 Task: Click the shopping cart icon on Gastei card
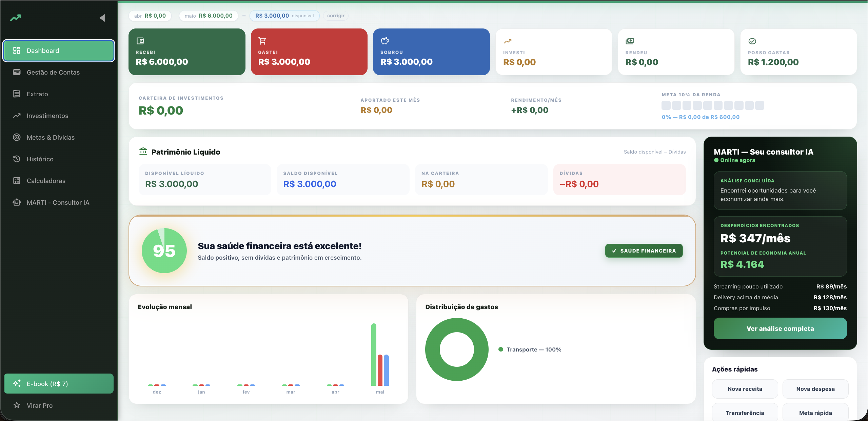(262, 41)
